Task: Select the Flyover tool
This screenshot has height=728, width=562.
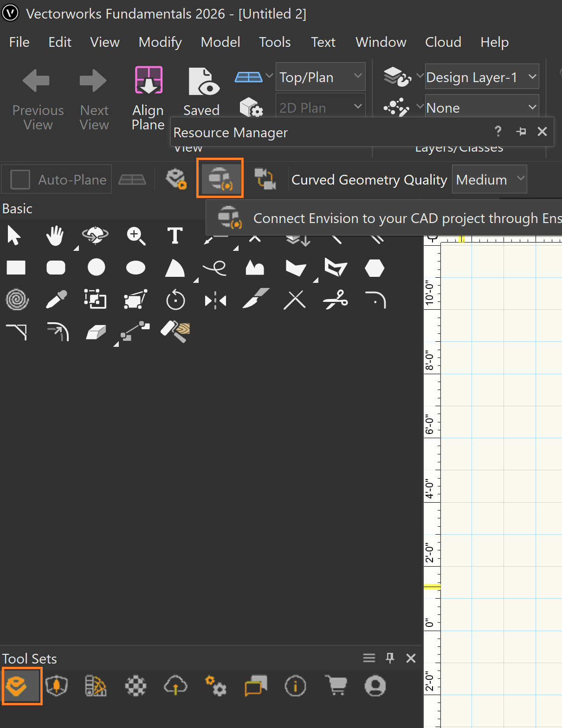Action: coord(95,236)
